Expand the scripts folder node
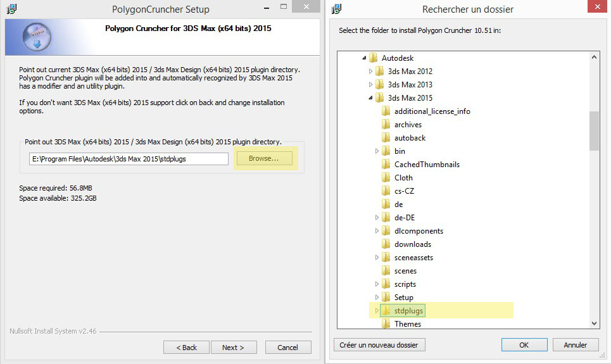The width and height of the screenshot is (611, 364). 377,284
